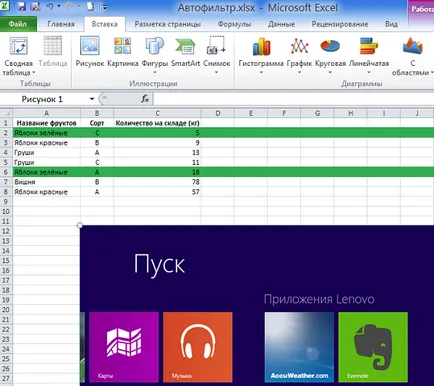The height and width of the screenshot is (386, 434).
Task: Click cell Название фруктов
Action: click(47, 123)
